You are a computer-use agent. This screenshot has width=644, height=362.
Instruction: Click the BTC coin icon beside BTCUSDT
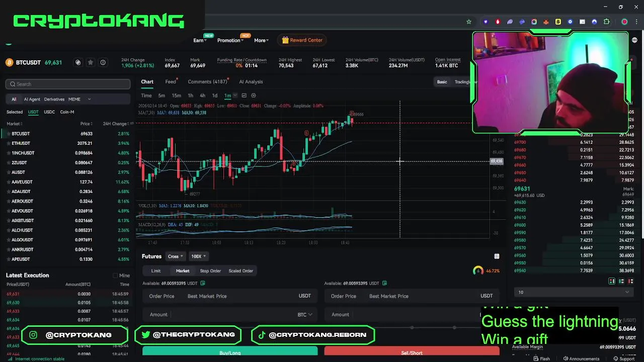coord(9,62)
